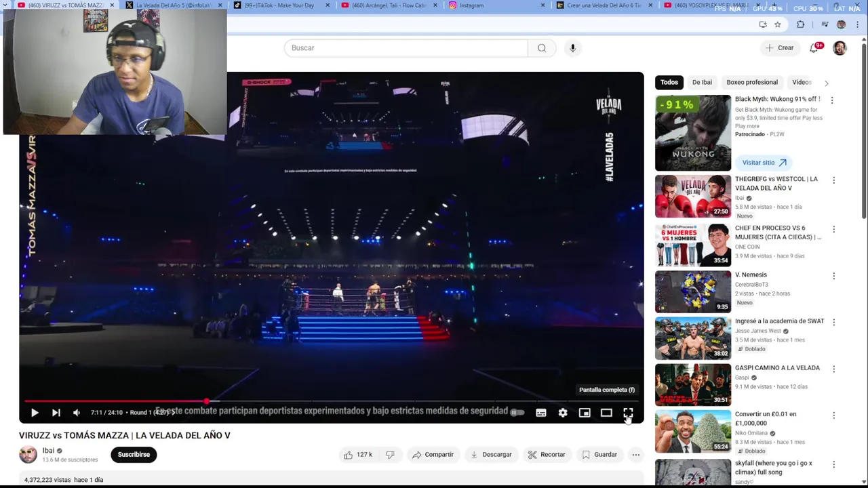Viewport: 868px width, 488px height.
Task: Switch to the Instagram browser tab
Action: click(x=494, y=5)
